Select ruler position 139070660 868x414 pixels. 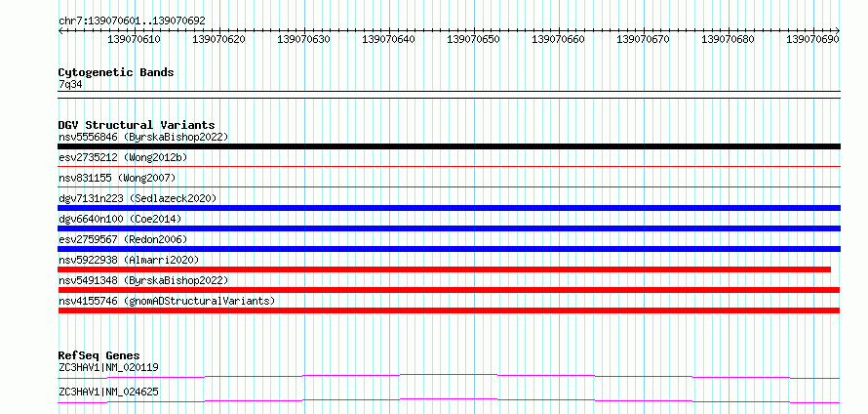coord(558,39)
